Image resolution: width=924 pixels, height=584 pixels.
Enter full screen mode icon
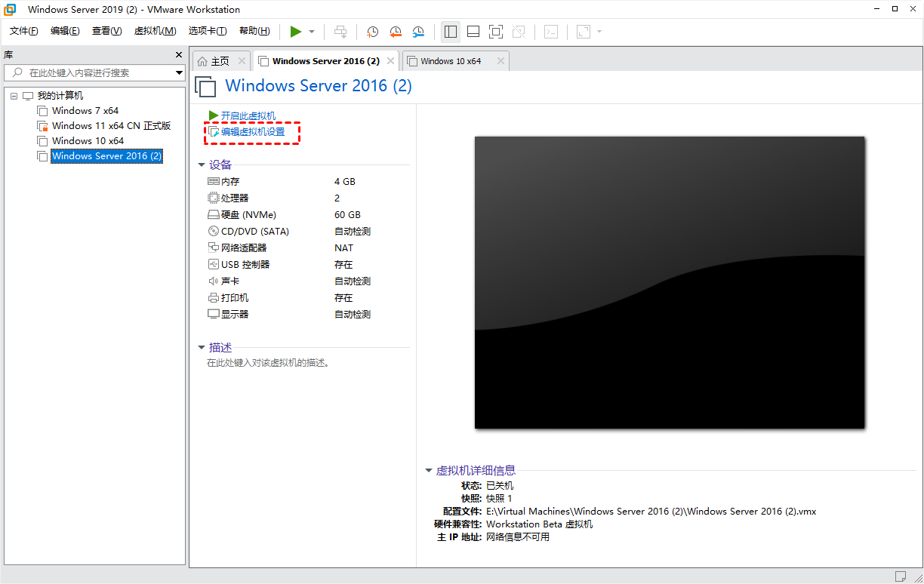(x=496, y=32)
